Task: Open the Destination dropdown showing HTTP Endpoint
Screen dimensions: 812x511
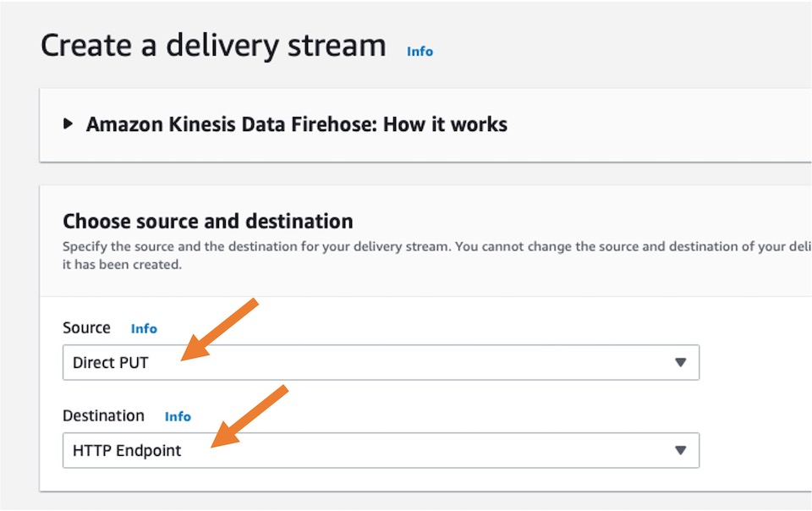Action: click(x=381, y=450)
